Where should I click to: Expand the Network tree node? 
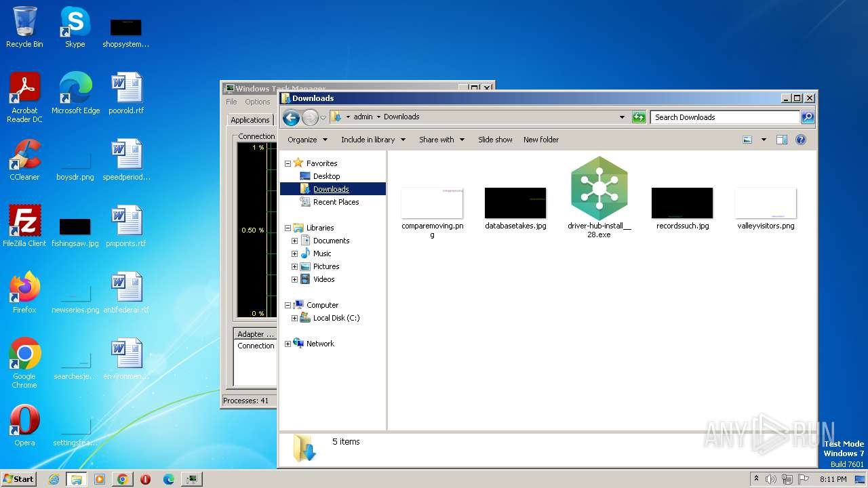(288, 344)
